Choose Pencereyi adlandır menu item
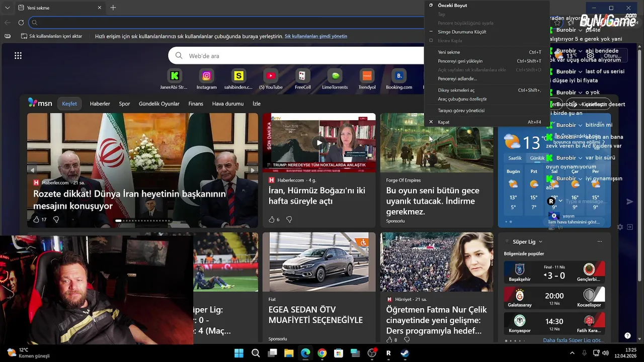The image size is (644, 362). point(487,78)
